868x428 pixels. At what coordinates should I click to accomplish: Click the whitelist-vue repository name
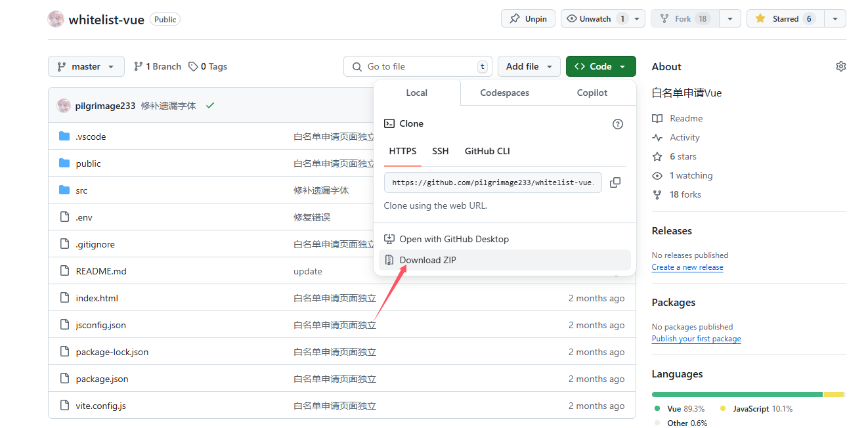(x=106, y=19)
